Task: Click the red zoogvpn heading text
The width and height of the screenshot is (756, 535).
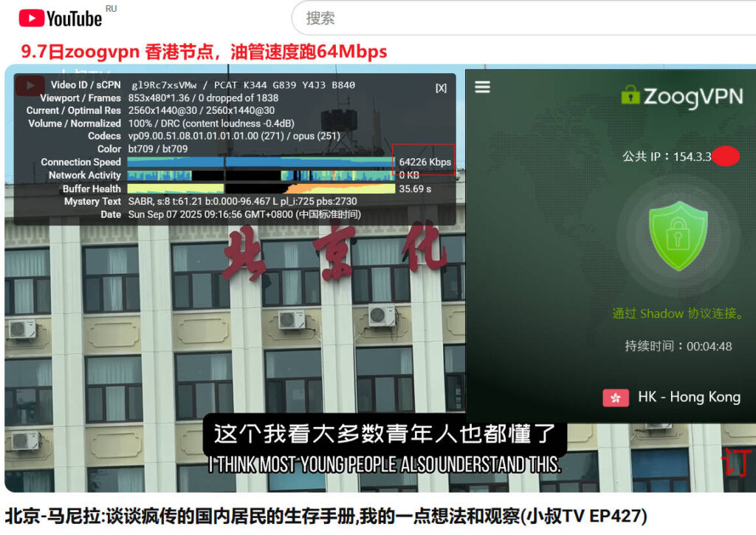Action: pyautogui.click(x=204, y=52)
